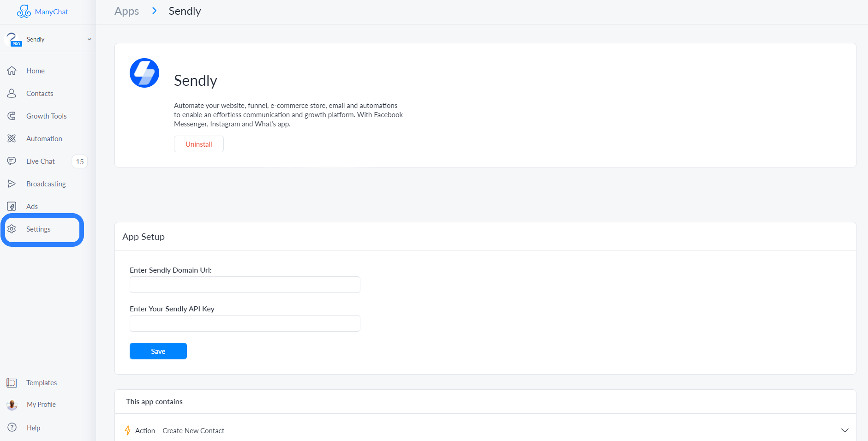This screenshot has width=868, height=441.
Task: Click the Action lightning bolt icon
Action: pyautogui.click(x=128, y=430)
